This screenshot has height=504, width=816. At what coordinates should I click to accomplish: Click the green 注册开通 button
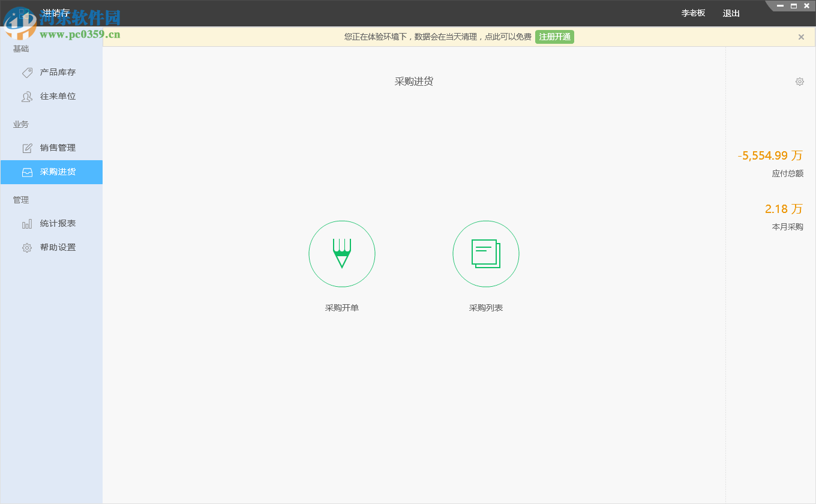tap(554, 37)
